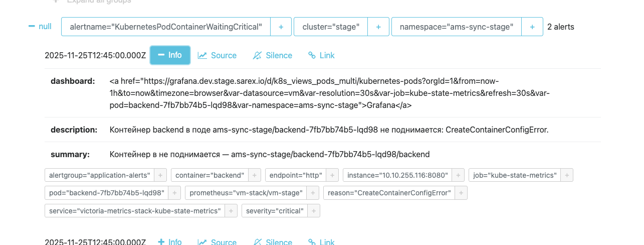Image resolution: width=644 pixels, height=245 pixels.
Task: Click the alertname="KubernetesPodContainerWaitingCritical" label
Action: (166, 27)
